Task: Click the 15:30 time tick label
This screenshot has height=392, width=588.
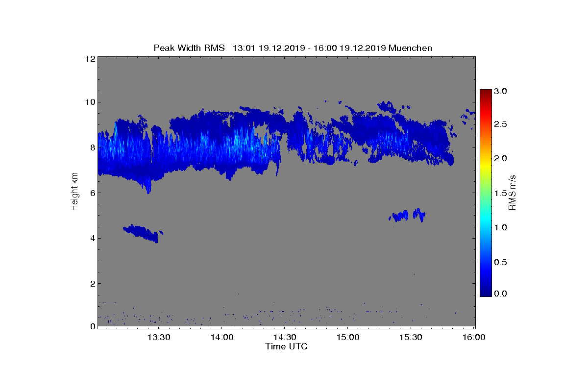Action: tap(411, 337)
